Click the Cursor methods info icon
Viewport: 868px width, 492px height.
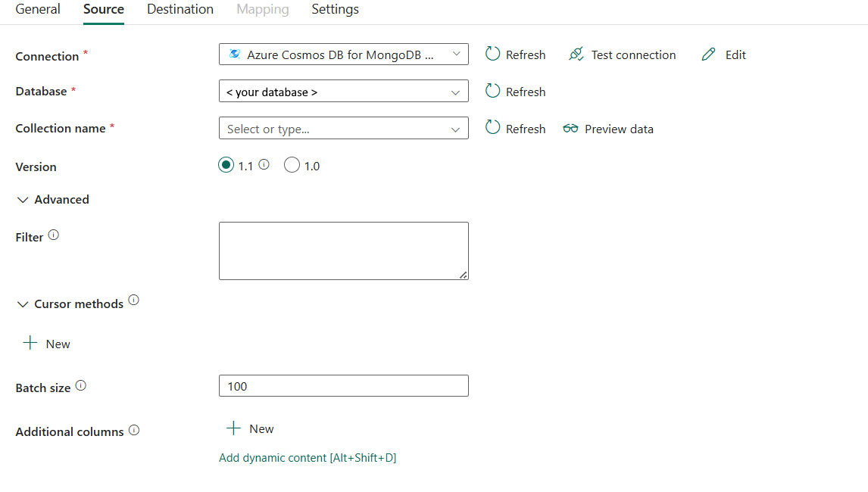[133, 300]
